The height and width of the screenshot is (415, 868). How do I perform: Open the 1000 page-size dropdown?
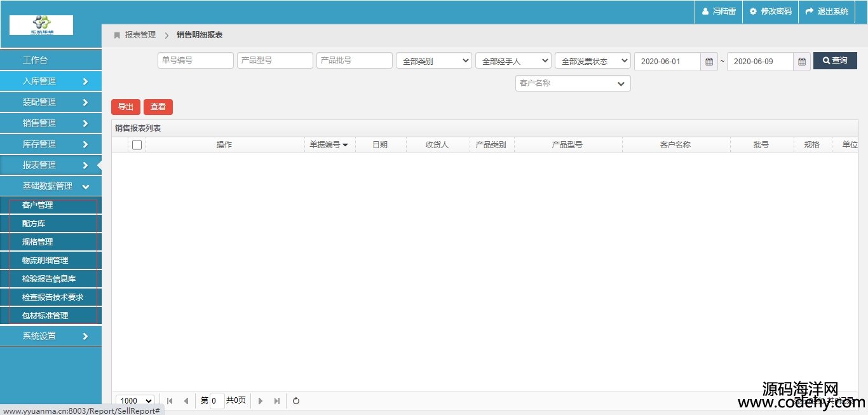[x=135, y=401]
